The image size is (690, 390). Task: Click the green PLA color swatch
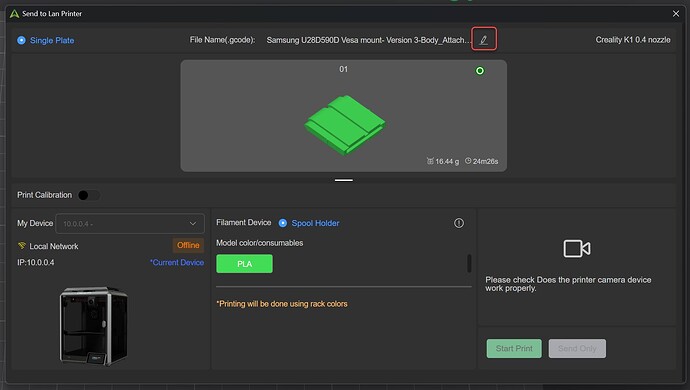click(244, 264)
